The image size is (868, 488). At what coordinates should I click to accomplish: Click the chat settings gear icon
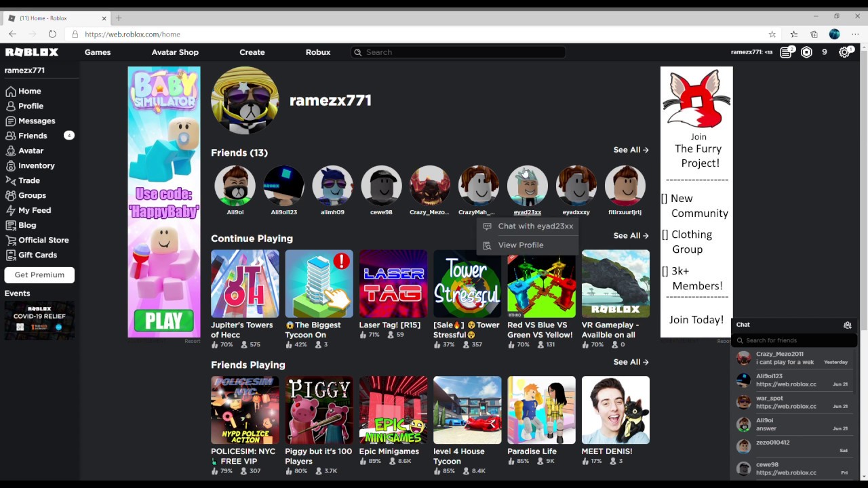(x=847, y=325)
